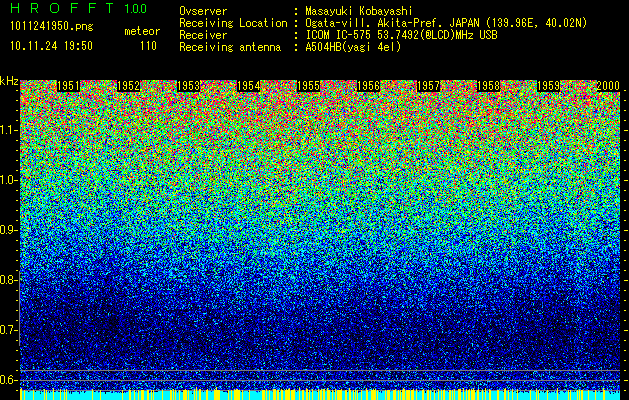Click the 0.8 frequency axis label
Image resolution: width=629 pixels, height=400 pixels.
(x=8, y=280)
